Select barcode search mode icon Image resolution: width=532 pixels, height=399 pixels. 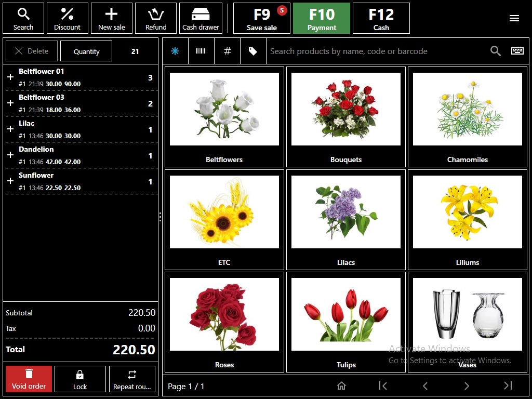point(201,51)
